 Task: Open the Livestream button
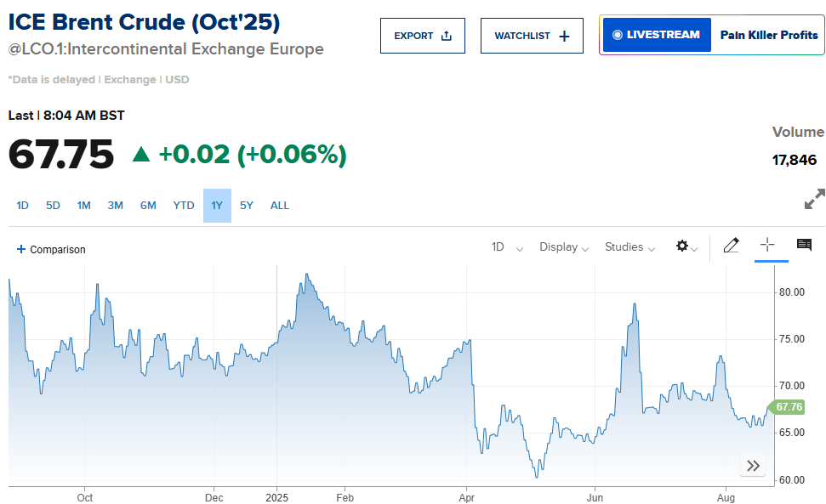(657, 35)
